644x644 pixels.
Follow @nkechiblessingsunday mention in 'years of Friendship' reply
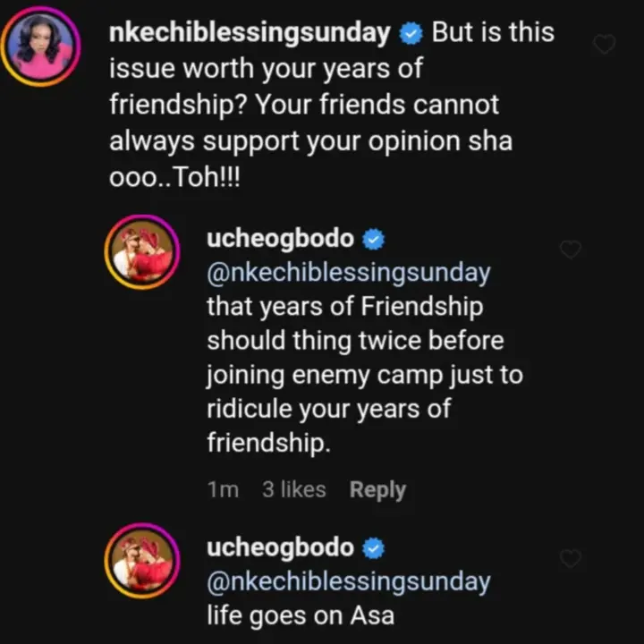pyautogui.click(x=348, y=273)
